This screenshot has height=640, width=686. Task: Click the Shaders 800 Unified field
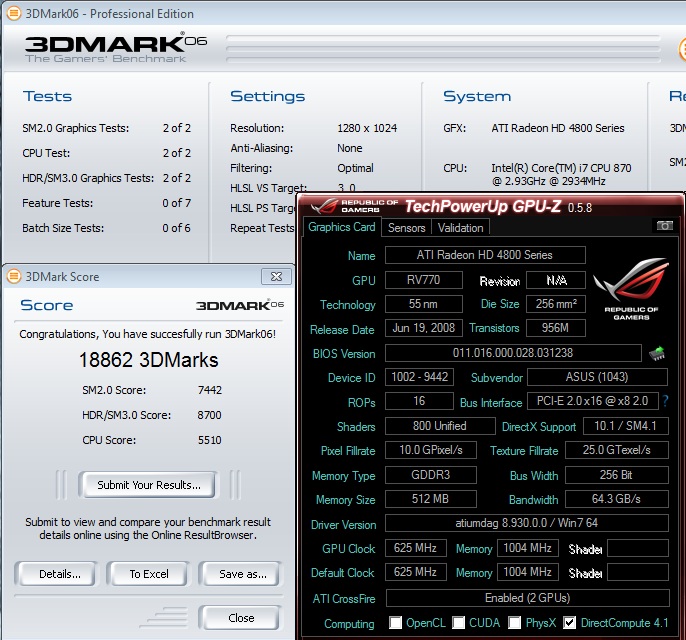440,426
